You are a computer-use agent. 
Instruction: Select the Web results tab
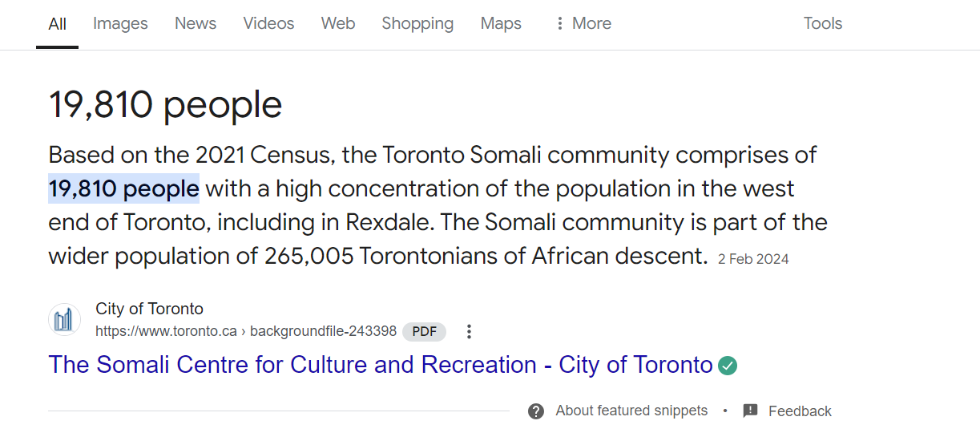[x=338, y=23]
